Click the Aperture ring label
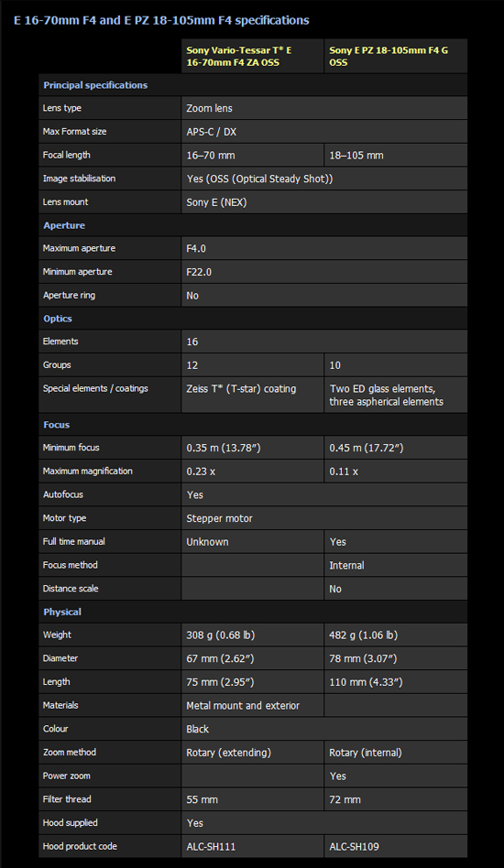The width and height of the screenshot is (504, 868). point(70,296)
